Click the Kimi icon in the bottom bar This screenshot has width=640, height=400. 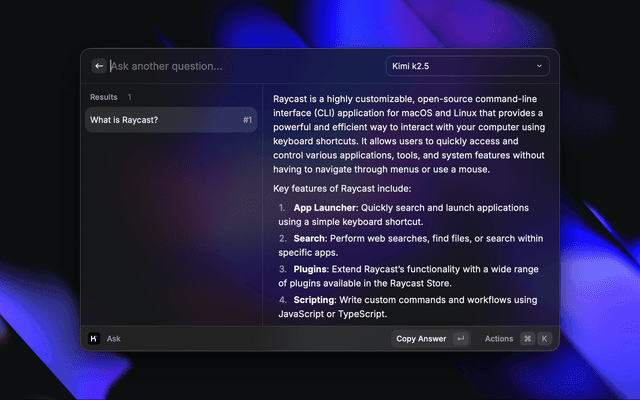[93, 339]
